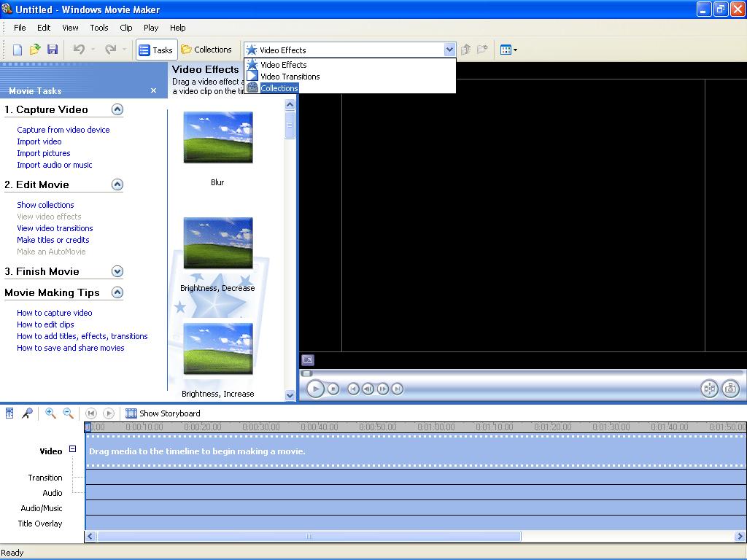Click the preview seek bar handle
Screen dimensions: 747x560
coord(306,373)
